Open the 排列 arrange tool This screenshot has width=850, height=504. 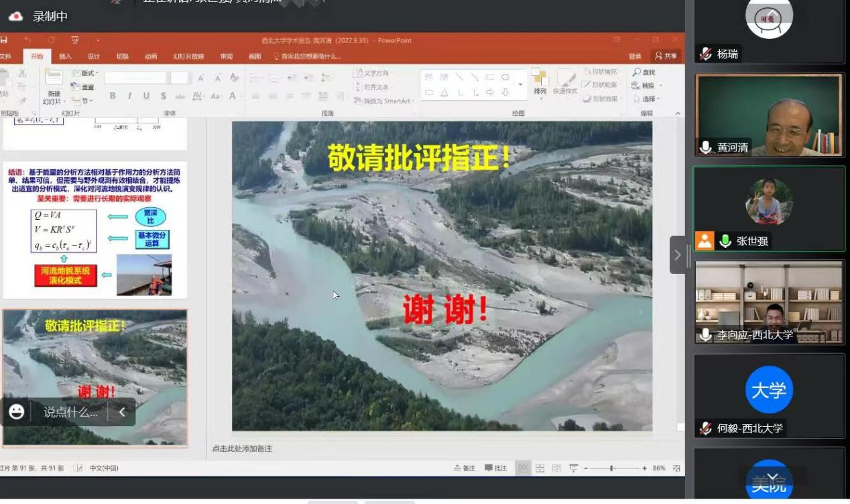tap(540, 80)
